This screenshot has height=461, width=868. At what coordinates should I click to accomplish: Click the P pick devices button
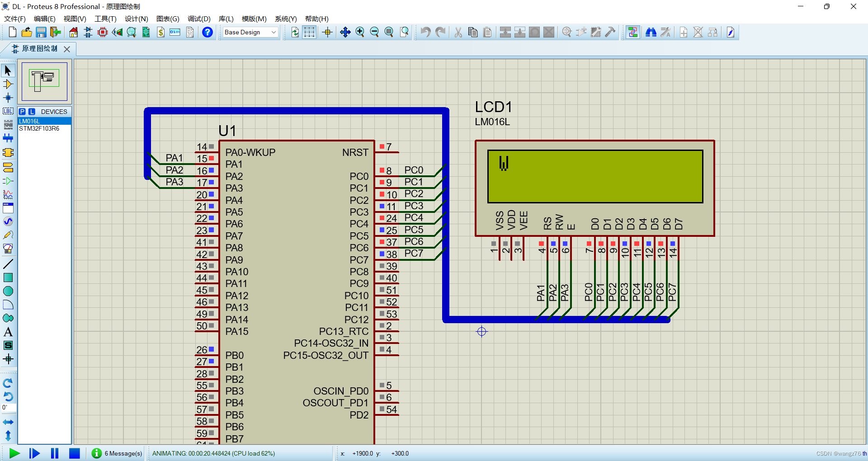[22, 112]
